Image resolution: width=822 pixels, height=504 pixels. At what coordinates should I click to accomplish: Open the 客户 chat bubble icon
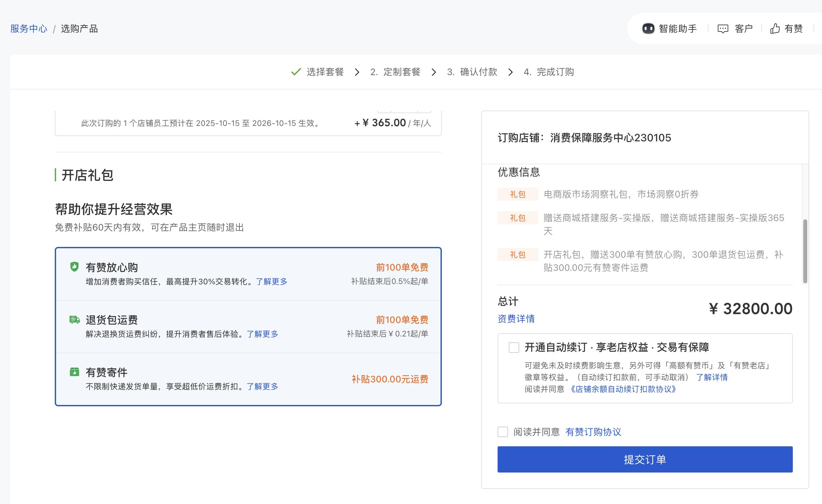tap(723, 29)
